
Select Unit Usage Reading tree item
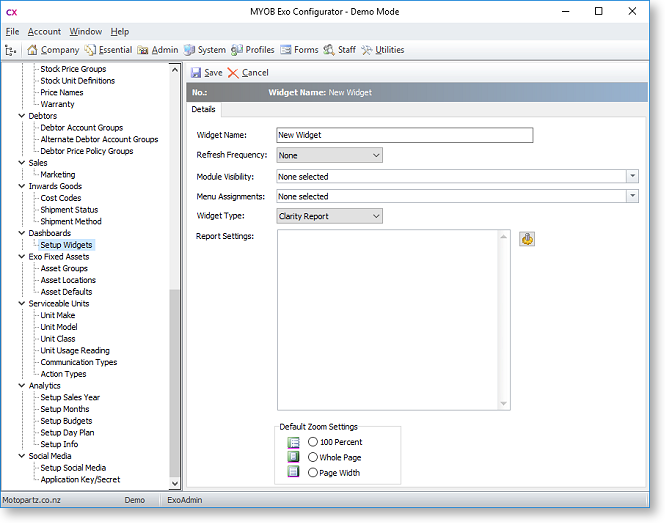pos(75,351)
